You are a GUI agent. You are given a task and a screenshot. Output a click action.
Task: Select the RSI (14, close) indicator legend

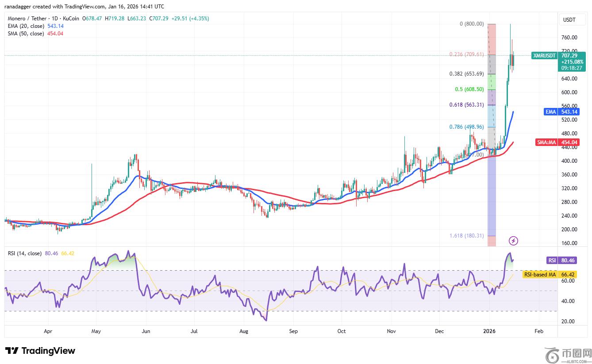24,253
